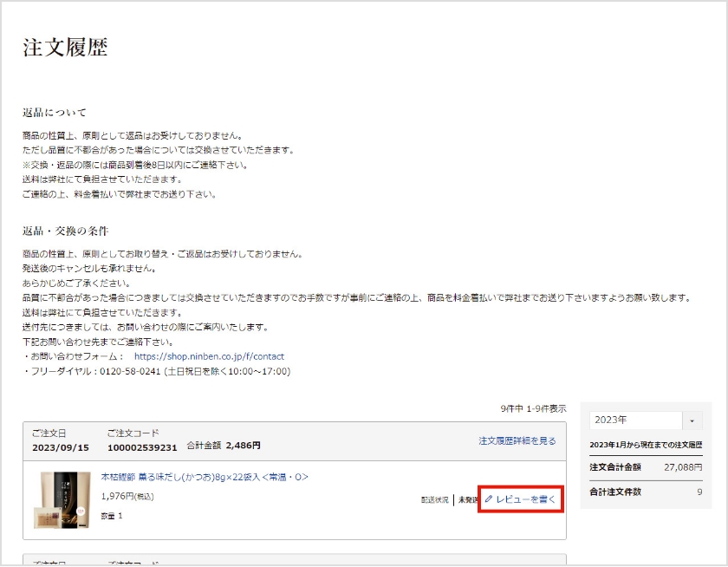
Task: Click the 返品について section heading
Action: click(55, 113)
